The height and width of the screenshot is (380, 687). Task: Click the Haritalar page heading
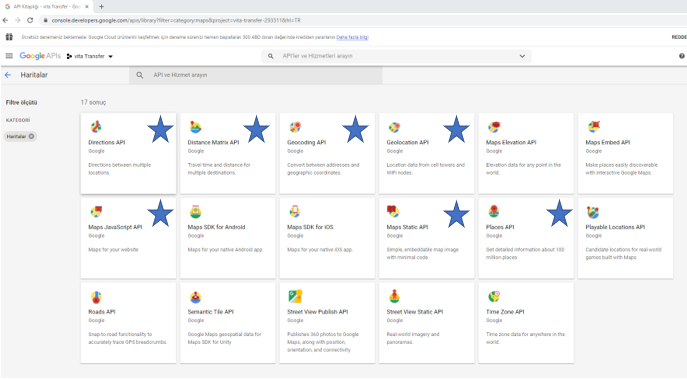click(x=34, y=75)
